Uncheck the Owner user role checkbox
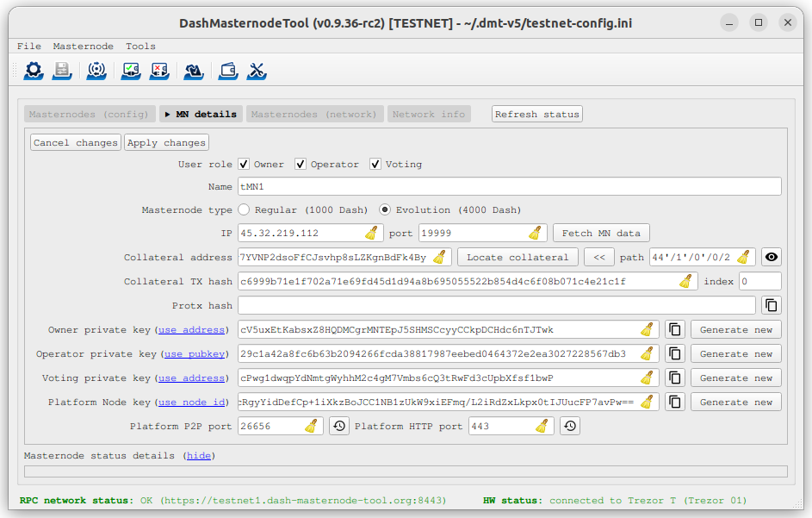Screen dimensions: 812x518 (x=244, y=165)
